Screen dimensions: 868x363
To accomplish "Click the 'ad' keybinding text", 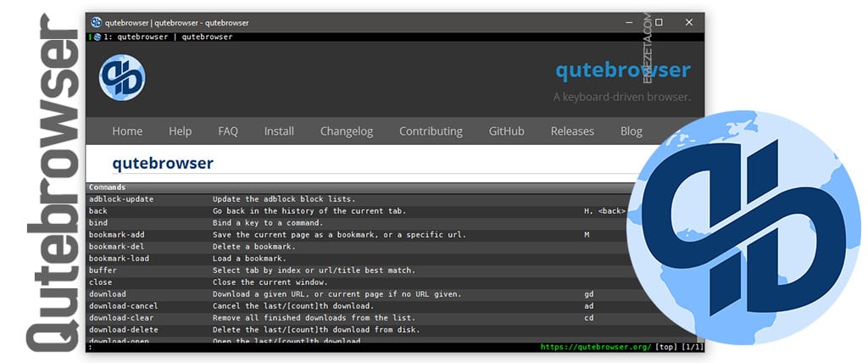I will (x=588, y=306).
